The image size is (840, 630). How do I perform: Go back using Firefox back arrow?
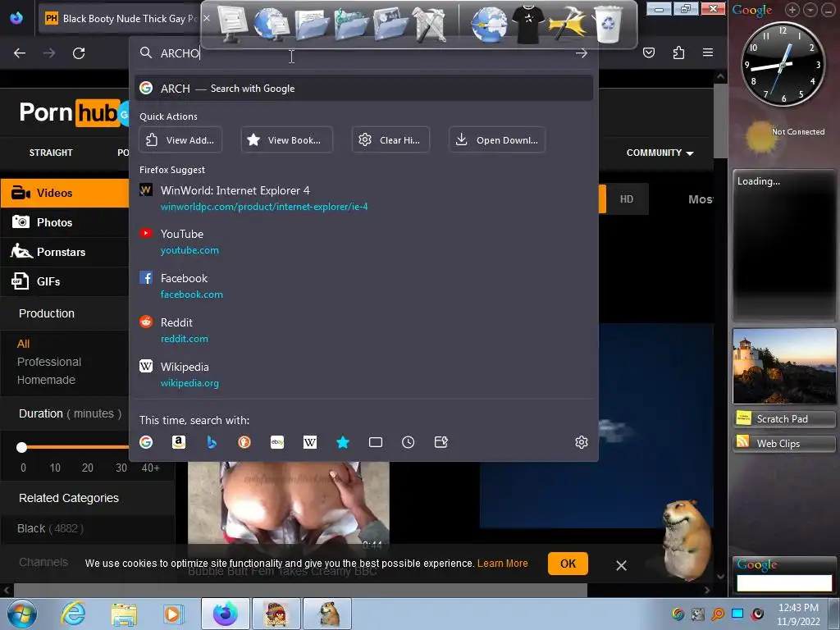[20, 53]
